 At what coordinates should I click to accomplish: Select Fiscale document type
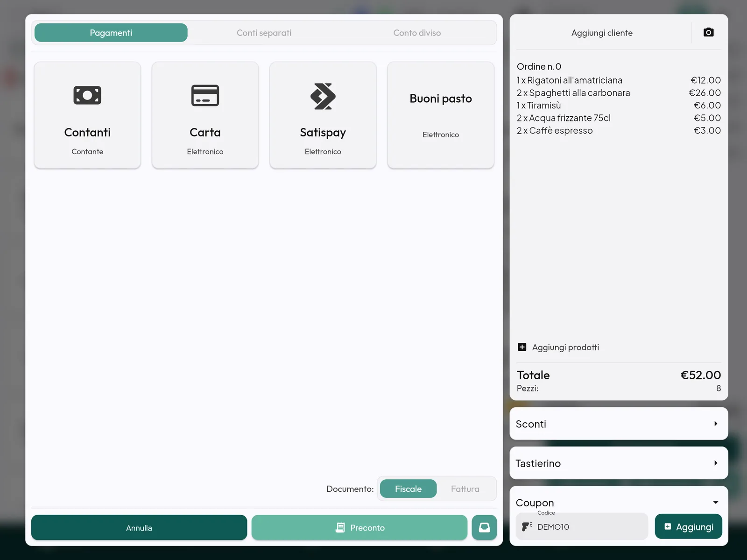pos(408,489)
